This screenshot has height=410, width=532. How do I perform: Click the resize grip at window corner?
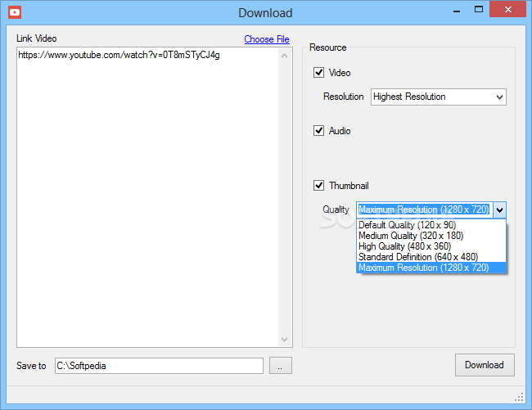[x=519, y=397]
